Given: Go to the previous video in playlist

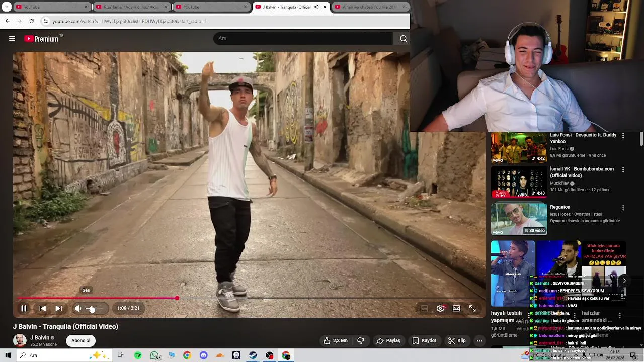Looking at the screenshot, I should coord(43,308).
